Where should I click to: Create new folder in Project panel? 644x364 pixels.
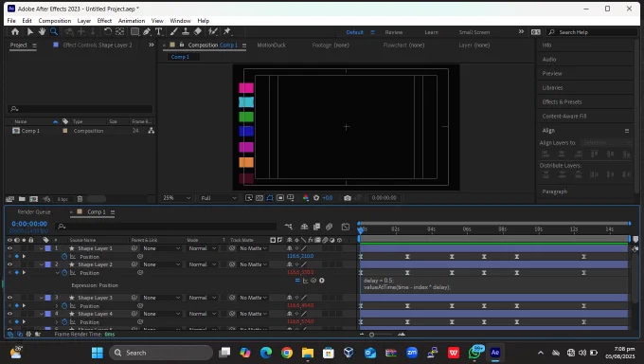pyautogui.click(x=22, y=199)
